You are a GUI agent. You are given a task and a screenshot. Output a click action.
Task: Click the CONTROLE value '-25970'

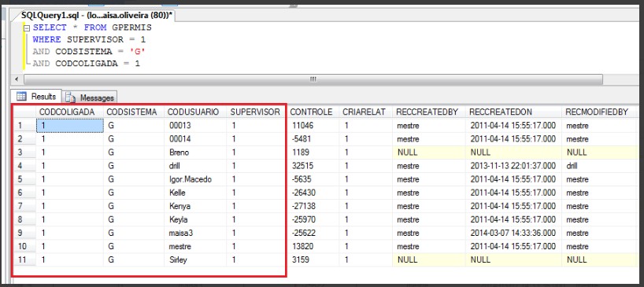point(313,219)
